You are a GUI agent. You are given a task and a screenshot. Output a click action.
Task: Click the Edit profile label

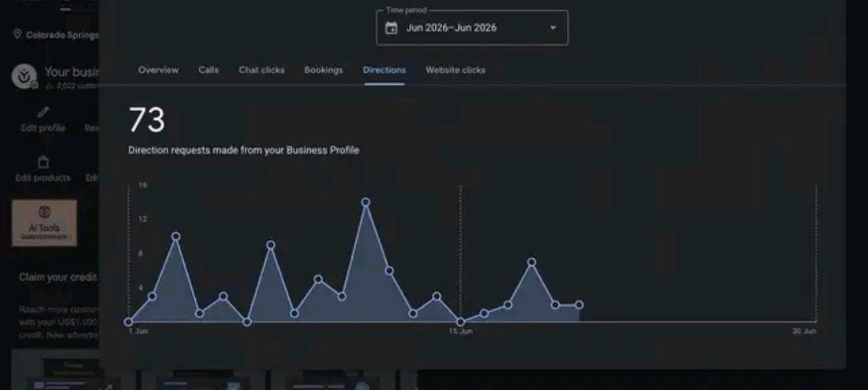pos(43,128)
